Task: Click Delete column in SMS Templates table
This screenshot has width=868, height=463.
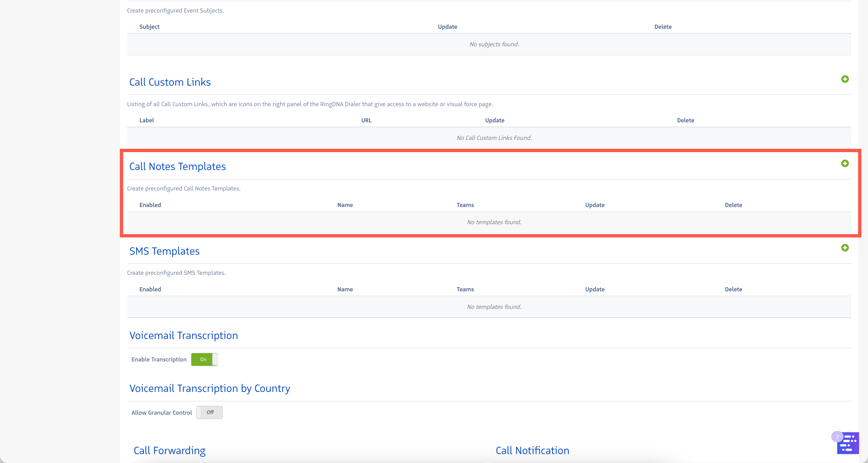Action: 733,289
